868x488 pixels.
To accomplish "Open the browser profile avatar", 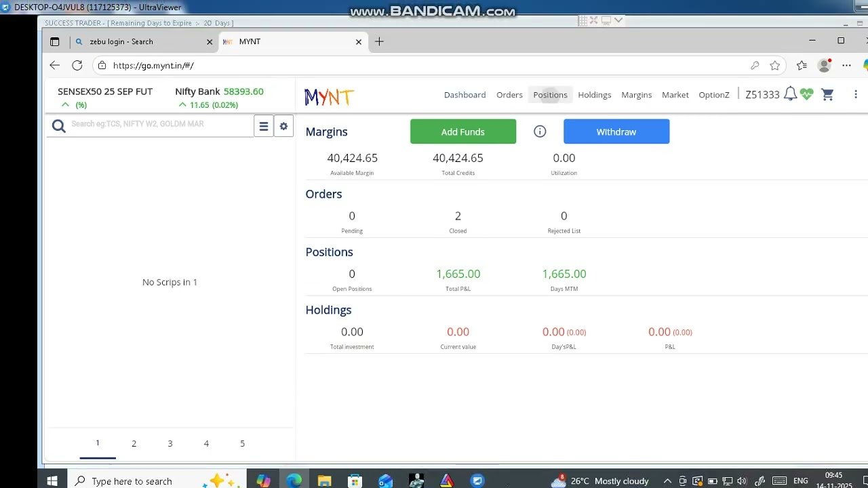I will [x=825, y=66].
